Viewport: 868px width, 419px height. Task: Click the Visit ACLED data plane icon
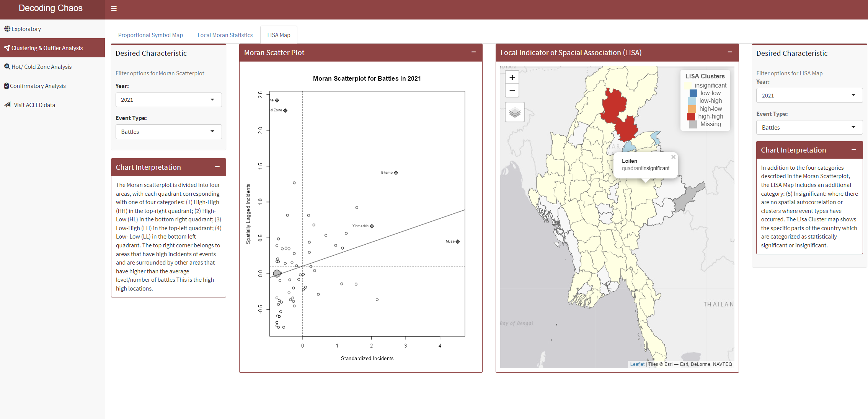[x=8, y=105]
